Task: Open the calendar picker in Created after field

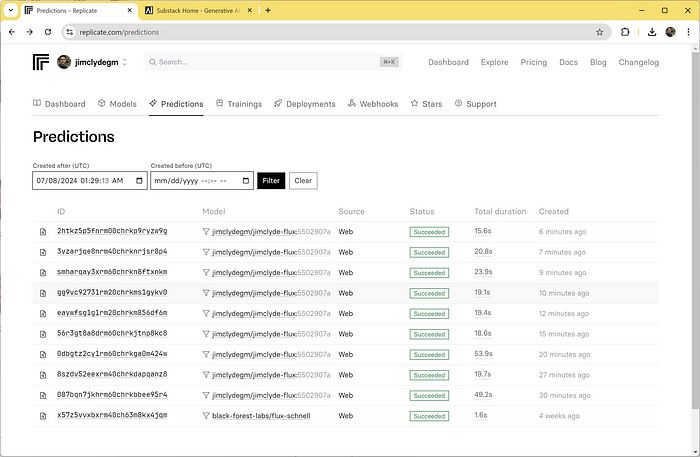Action: [139, 181]
